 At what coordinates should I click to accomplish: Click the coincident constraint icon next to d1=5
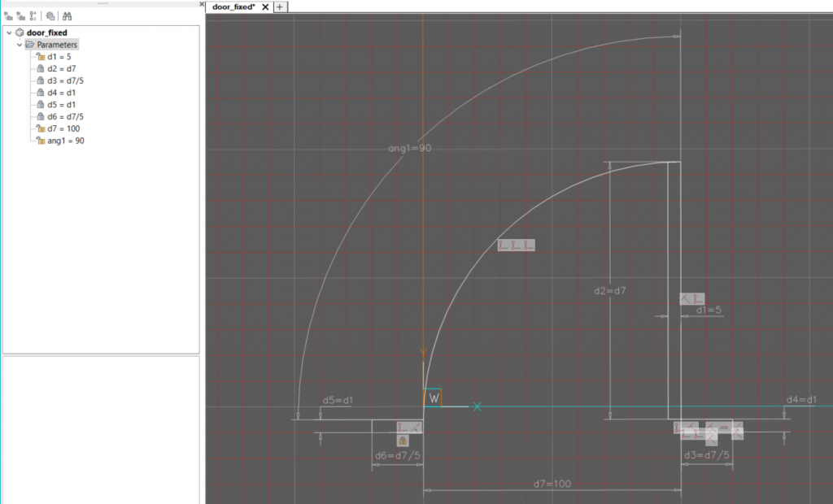698,299
